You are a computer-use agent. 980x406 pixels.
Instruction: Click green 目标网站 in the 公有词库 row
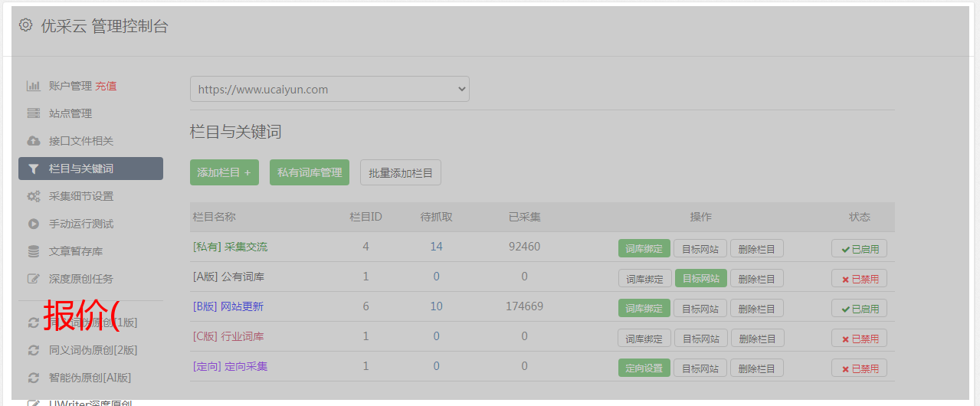[x=701, y=278]
